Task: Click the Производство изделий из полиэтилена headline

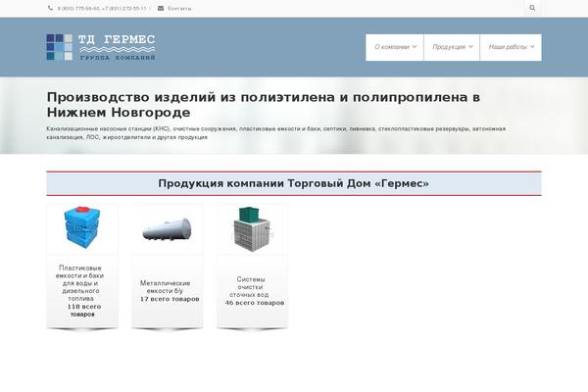Action: 264,105
